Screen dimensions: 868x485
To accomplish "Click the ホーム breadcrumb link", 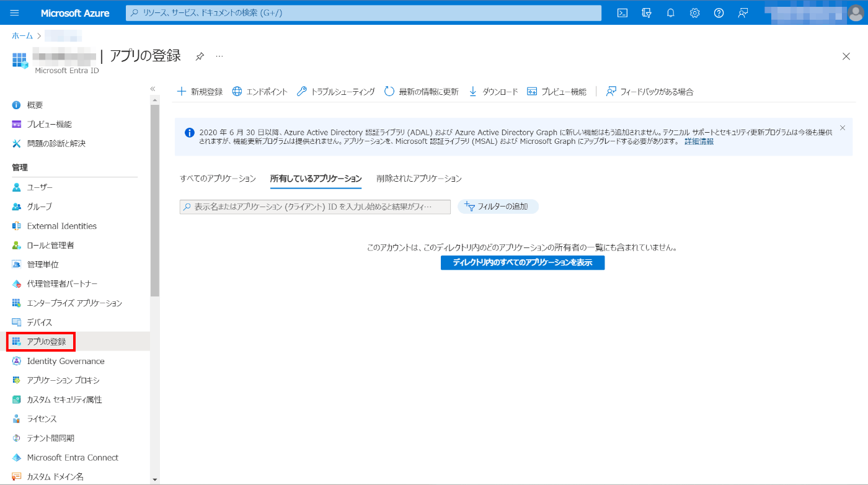I will coord(22,36).
